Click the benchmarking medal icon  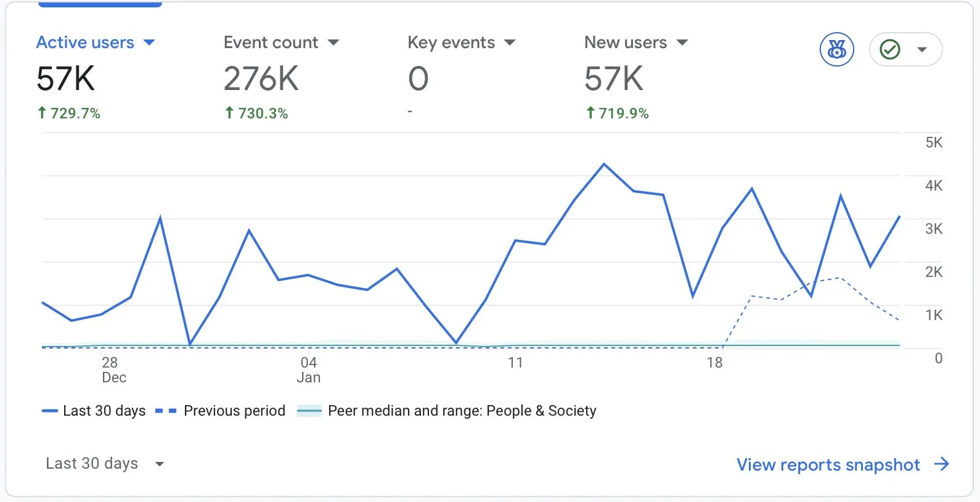pos(836,49)
